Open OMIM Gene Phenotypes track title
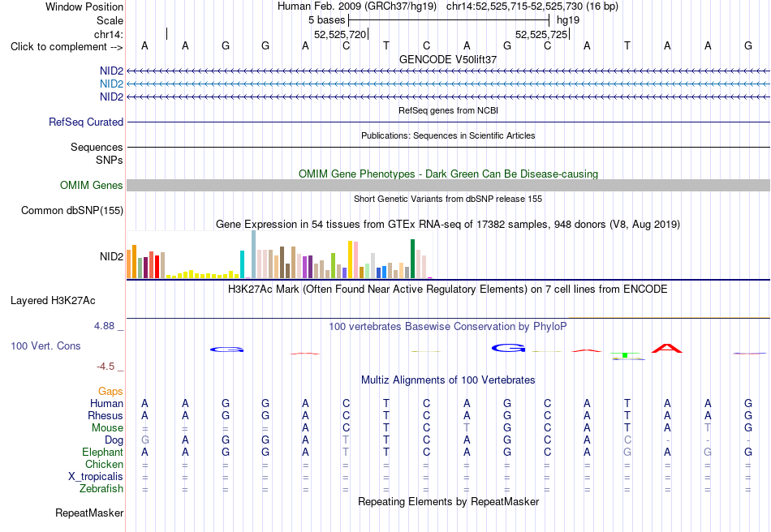 pyautogui.click(x=448, y=174)
